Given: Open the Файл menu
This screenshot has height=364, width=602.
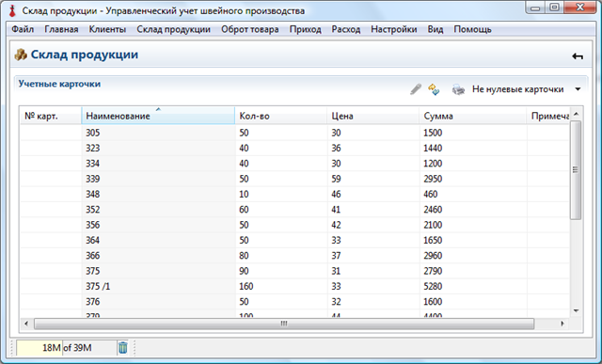Looking at the screenshot, I should click(x=23, y=29).
